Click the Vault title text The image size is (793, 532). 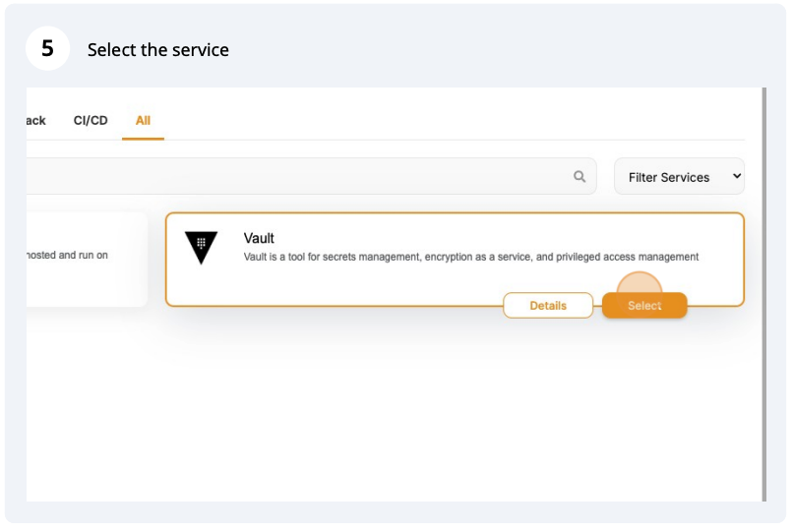(x=259, y=239)
